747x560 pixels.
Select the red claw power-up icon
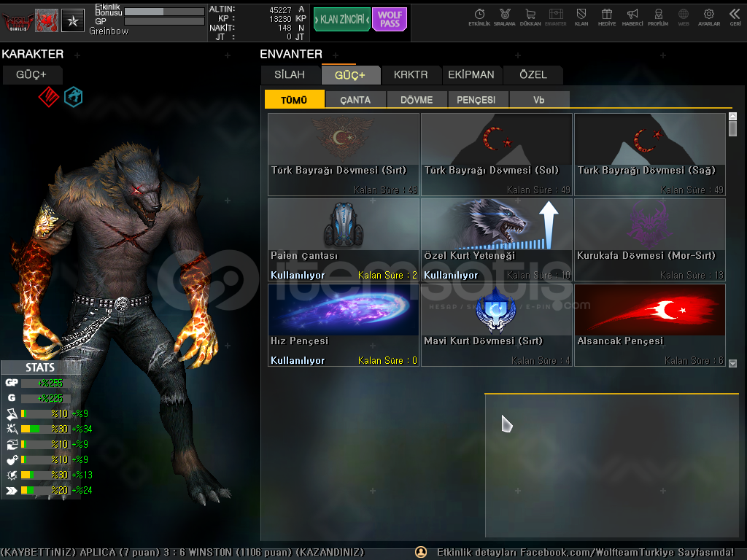[x=49, y=97]
